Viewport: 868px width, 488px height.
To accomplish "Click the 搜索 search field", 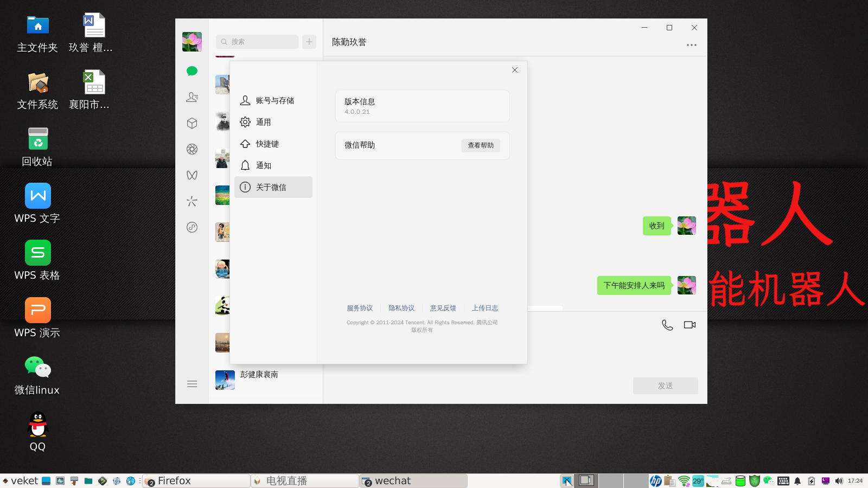I will tap(257, 42).
